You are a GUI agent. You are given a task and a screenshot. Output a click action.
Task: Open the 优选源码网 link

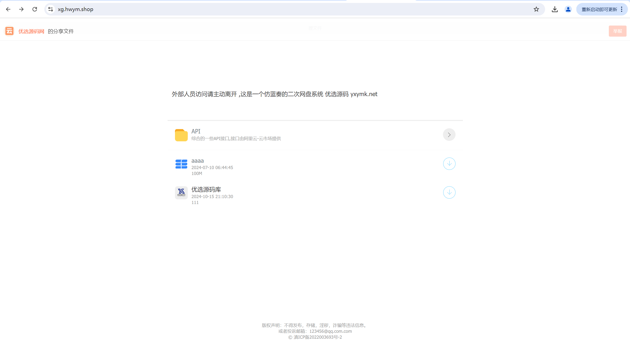click(x=31, y=31)
